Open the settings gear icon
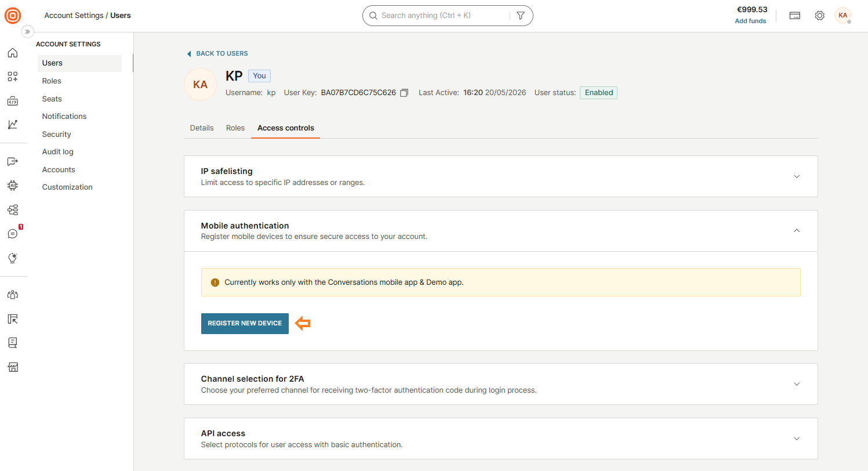 (x=819, y=16)
